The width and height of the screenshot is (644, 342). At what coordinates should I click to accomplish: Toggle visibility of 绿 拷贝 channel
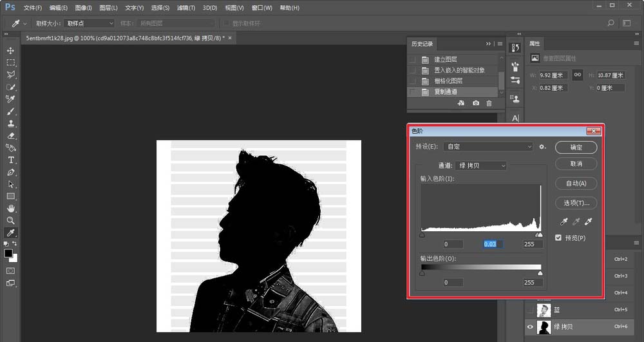pos(531,327)
